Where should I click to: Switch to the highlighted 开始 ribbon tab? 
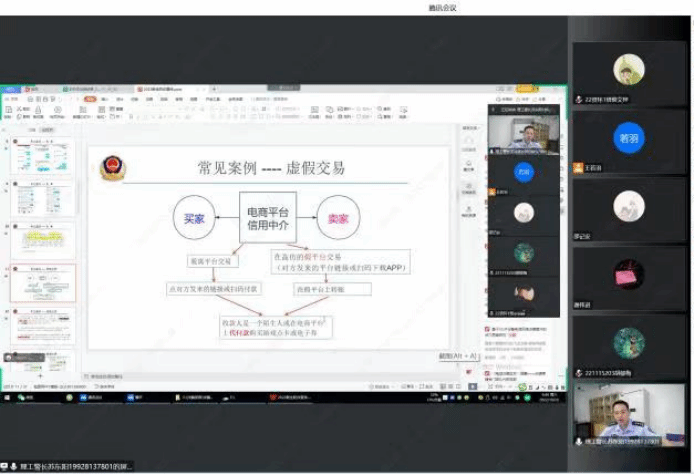[x=90, y=99]
